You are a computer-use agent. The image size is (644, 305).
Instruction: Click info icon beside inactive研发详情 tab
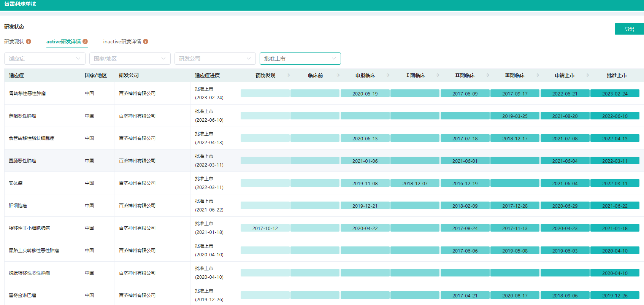pyautogui.click(x=146, y=41)
